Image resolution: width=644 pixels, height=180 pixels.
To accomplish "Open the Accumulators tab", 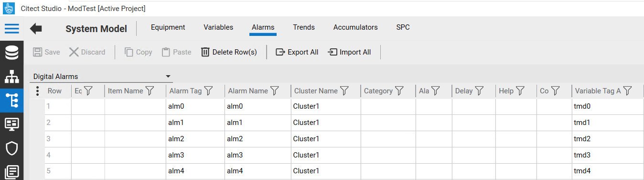I will click(355, 27).
